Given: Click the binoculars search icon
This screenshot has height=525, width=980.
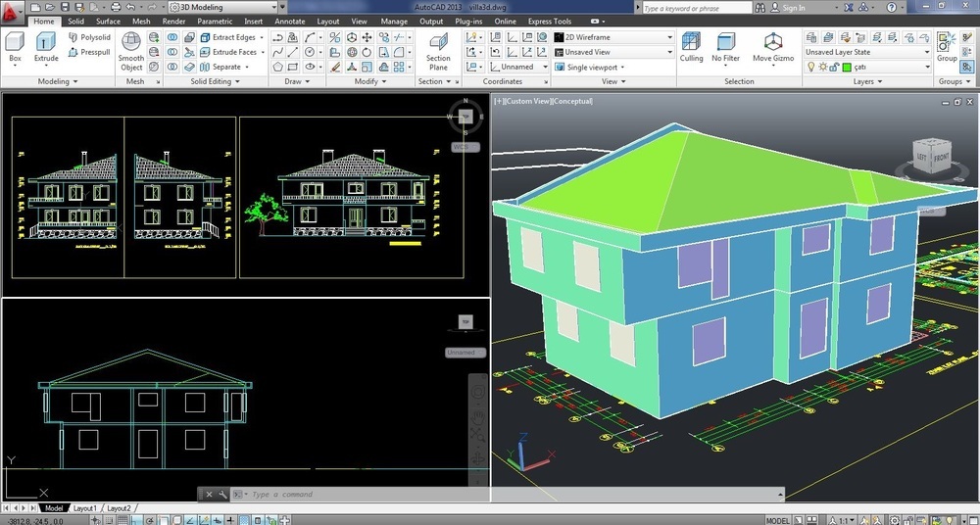Looking at the screenshot, I should click(x=760, y=8).
